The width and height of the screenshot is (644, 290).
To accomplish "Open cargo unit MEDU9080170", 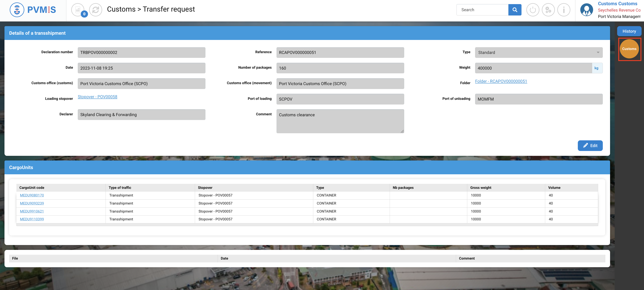I will pos(32,195).
